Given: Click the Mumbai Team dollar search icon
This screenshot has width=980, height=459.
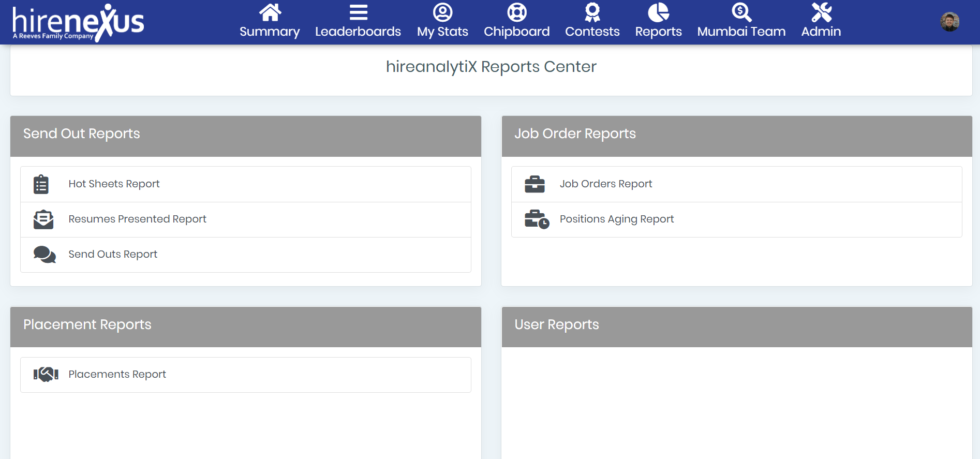Looking at the screenshot, I should pyautogui.click(x=741, y=12).
